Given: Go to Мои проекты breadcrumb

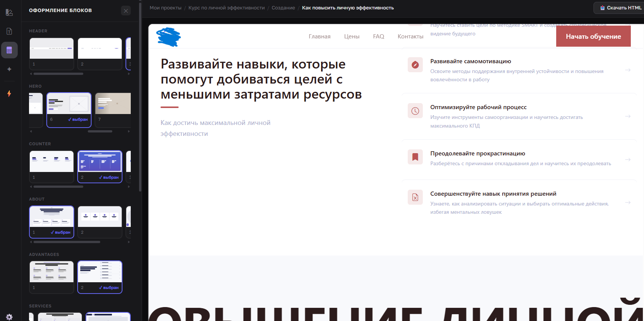Looking at the screenshot, I should pyautogui.click(x=165, y=8).
